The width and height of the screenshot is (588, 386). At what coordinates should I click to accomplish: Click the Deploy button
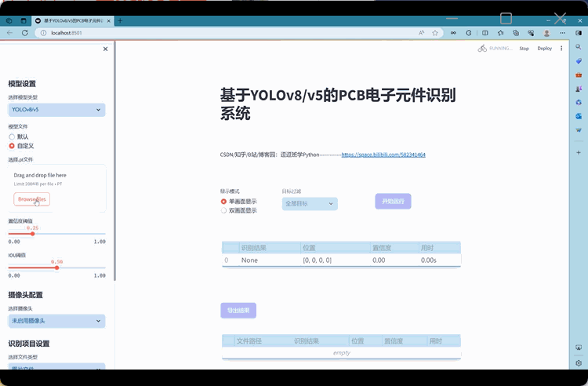coord(545,49)
